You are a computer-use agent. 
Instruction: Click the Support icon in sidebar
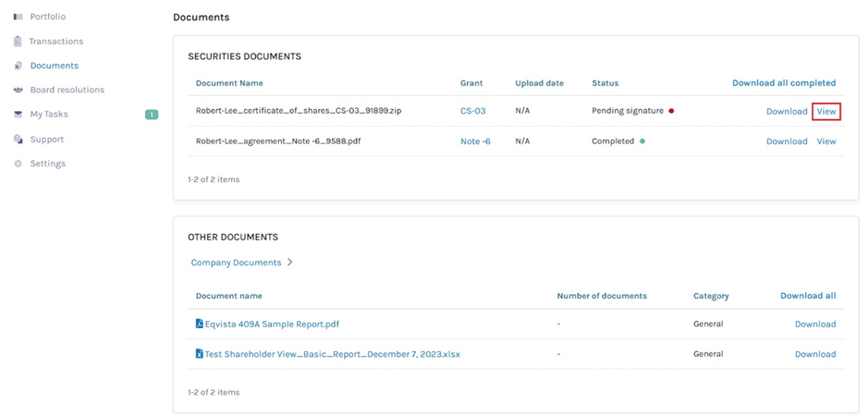[x=18, y=140]
